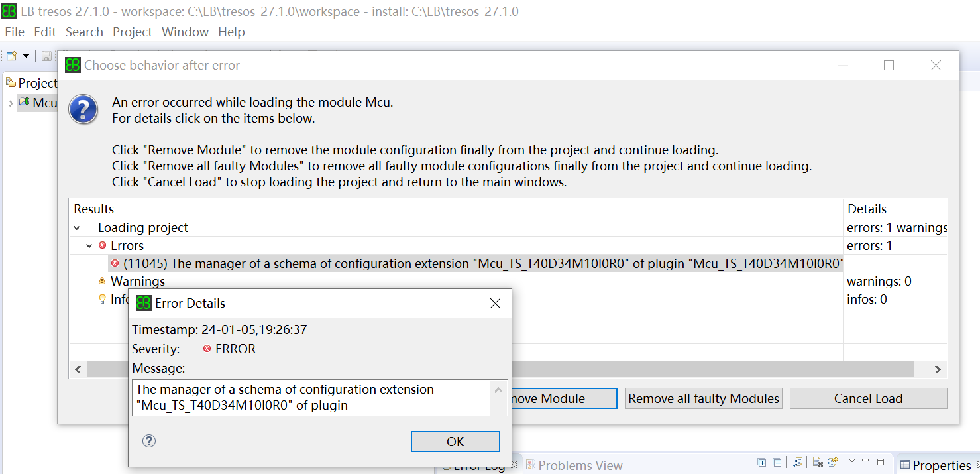Open the Project menu
Screen dimensions: 980x474
pos(132,32)
